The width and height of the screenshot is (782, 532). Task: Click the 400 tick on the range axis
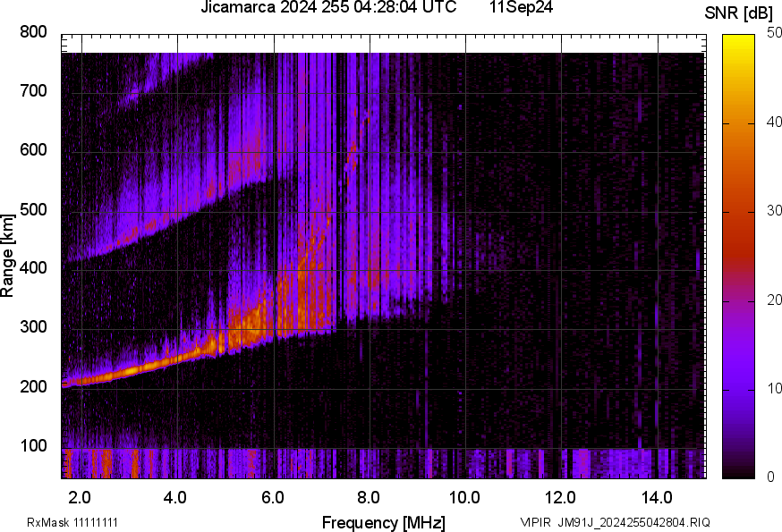click(33, 268)
